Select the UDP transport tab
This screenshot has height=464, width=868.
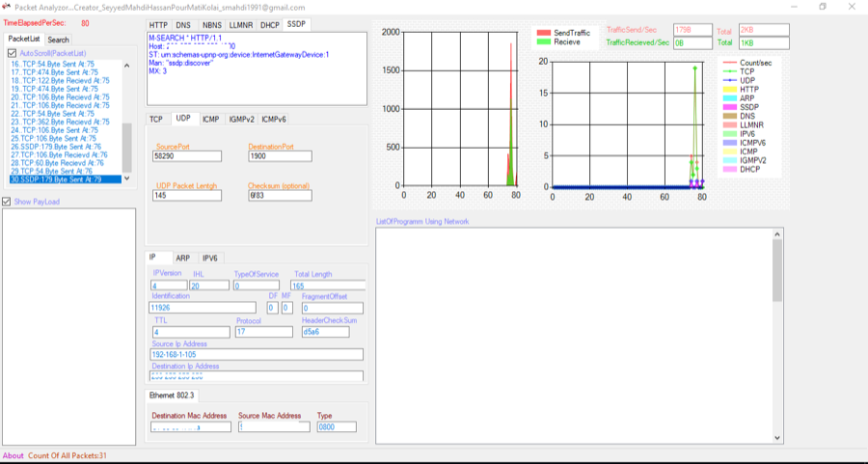click(x=183, y=119)
